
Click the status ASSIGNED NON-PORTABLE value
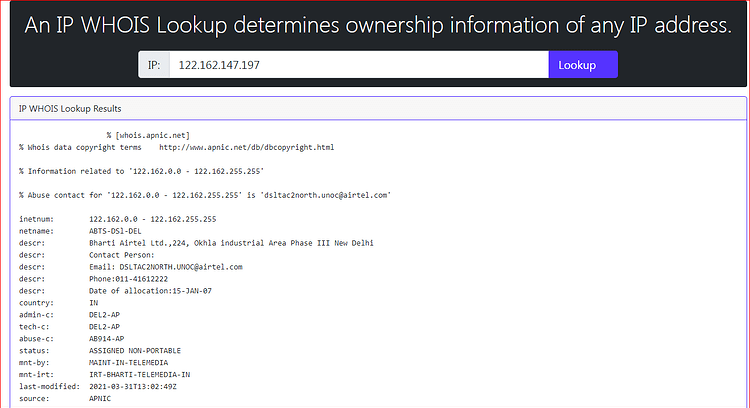coord(135,351)
